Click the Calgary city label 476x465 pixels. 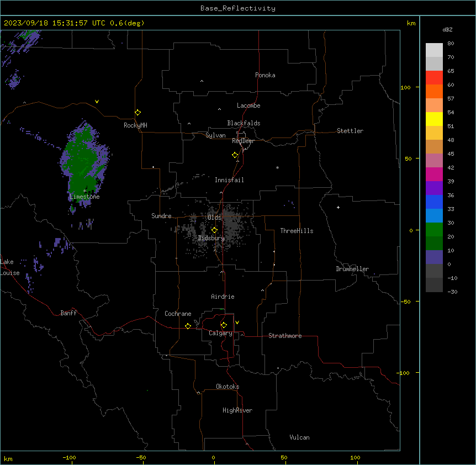tap(221, 333)
